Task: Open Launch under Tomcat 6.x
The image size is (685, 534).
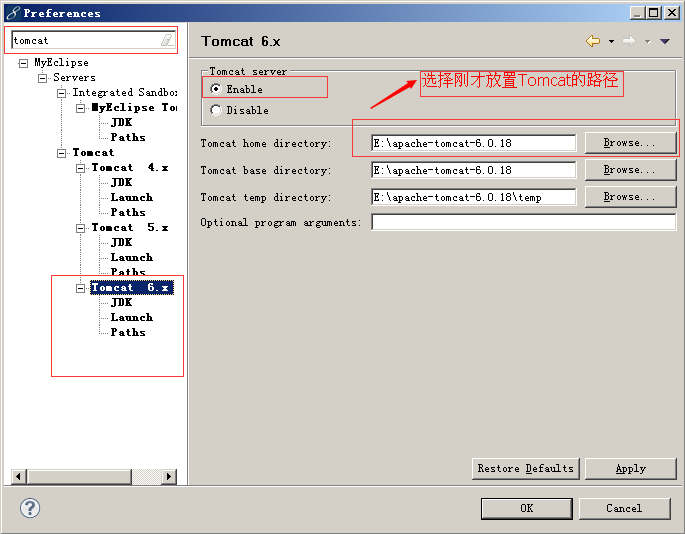Action: [x=131, y=317]
